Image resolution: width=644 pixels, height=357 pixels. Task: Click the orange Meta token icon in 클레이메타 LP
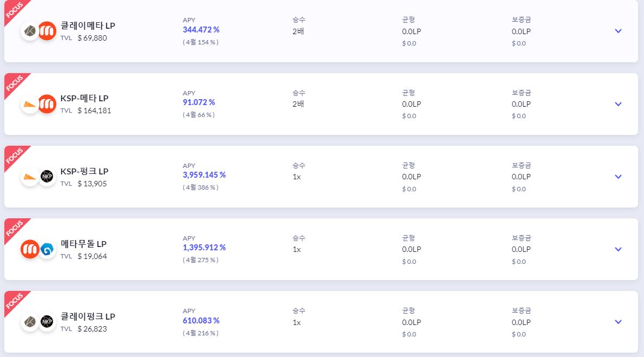point(47,31)
